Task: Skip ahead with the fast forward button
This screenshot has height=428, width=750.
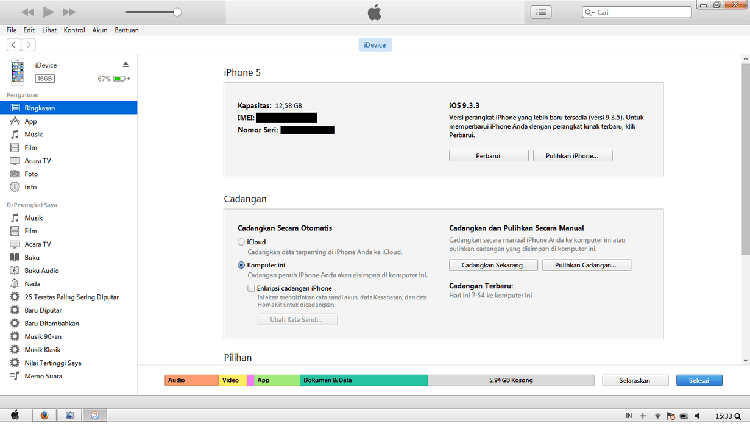Action: (69, 12)
